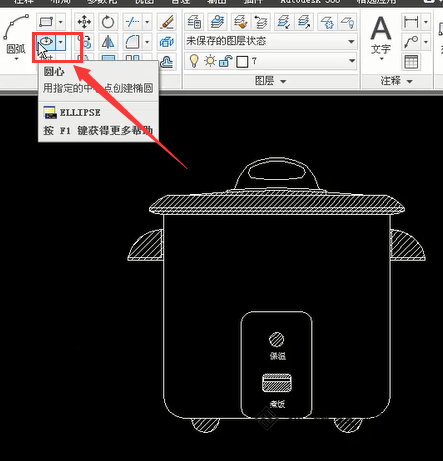The image size is (443, 461).
Task: Select the Fillet tool
Action: pyautogui.click(x=132, y=42)
